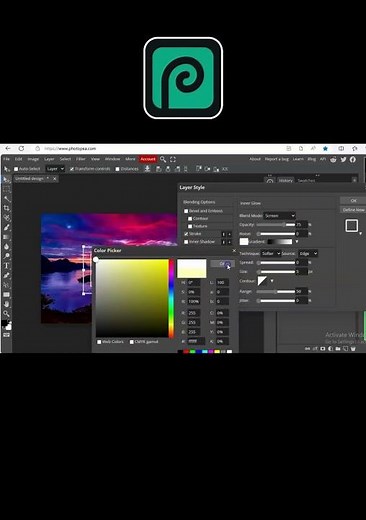Image resolution: width=366 pixels, height=520 pixels.
Task: Select the Rectangle shape tool
Action: pos(6,295)
